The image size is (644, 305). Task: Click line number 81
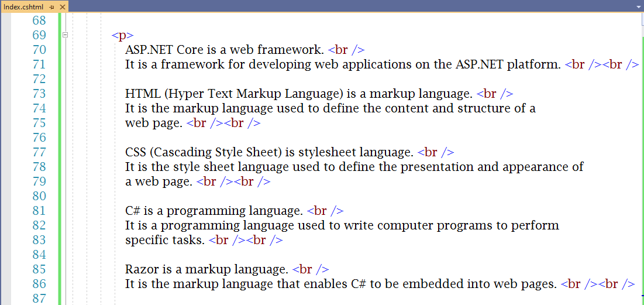[x=39, y=211]
